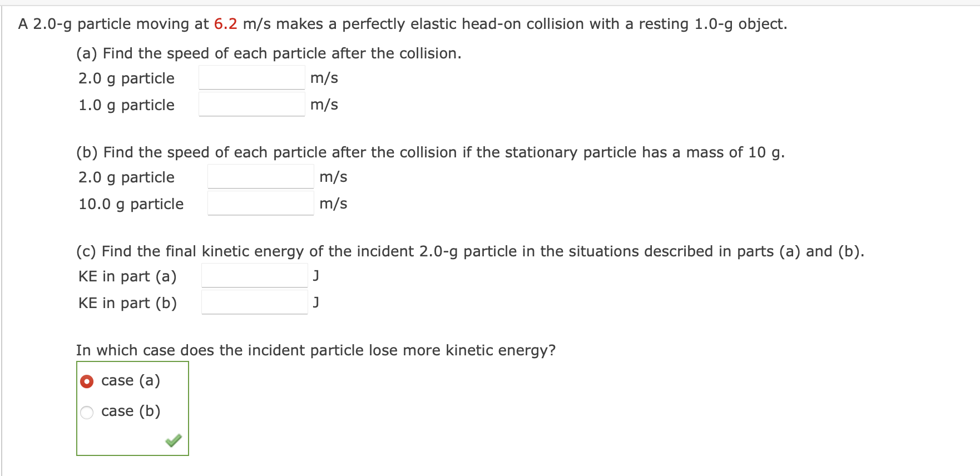
Task: Click the m/s unit label beside the 10.0 g field
Action: 334,203
